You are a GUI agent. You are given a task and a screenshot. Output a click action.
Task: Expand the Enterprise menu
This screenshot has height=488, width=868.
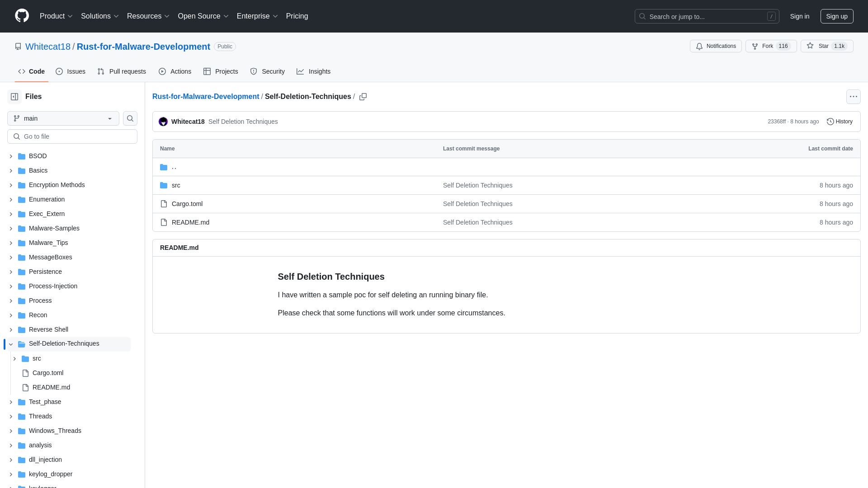click(x=257, y=16)
